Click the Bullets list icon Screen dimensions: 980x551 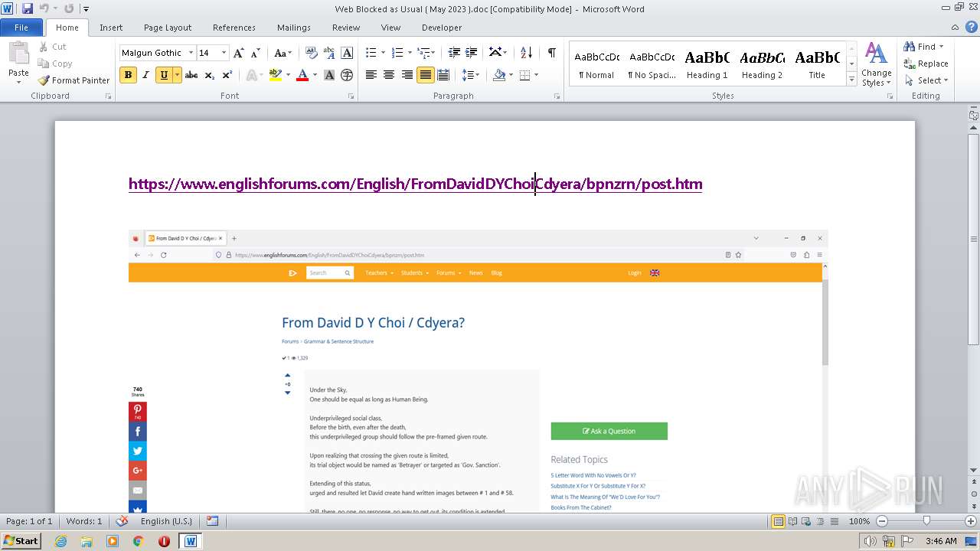[x=371, y=53]
